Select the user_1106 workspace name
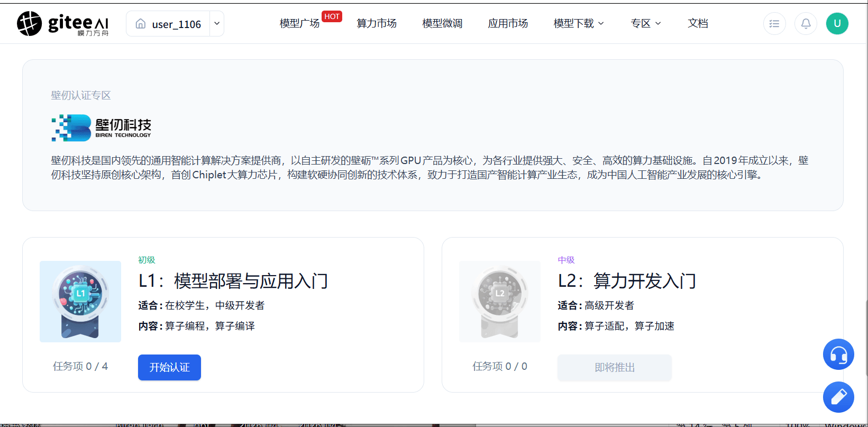 177,24
